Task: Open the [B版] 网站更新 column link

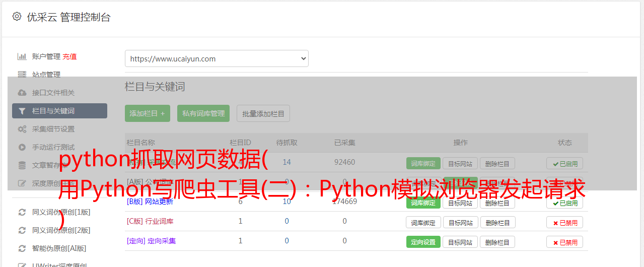Action: click(x=150, y=202)
